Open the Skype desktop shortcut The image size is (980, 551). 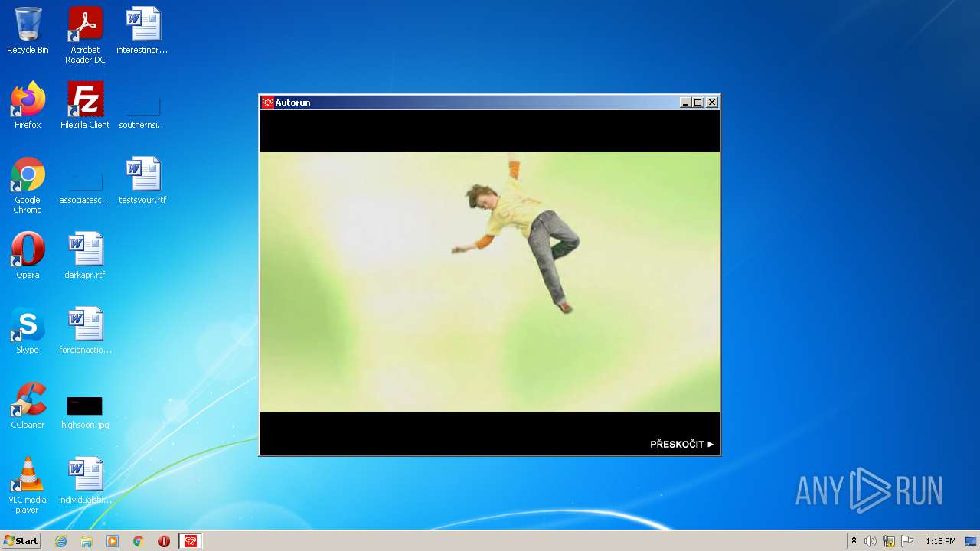point(28,331)
